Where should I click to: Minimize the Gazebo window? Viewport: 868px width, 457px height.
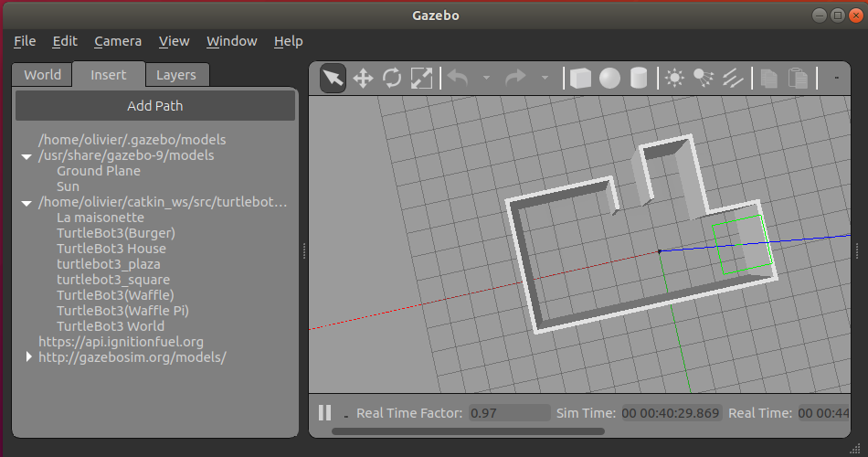coord(820,16)
